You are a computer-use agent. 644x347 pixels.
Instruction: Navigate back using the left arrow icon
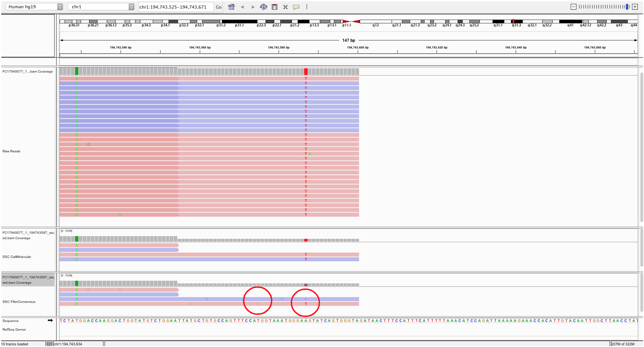[x=243, y=7]
